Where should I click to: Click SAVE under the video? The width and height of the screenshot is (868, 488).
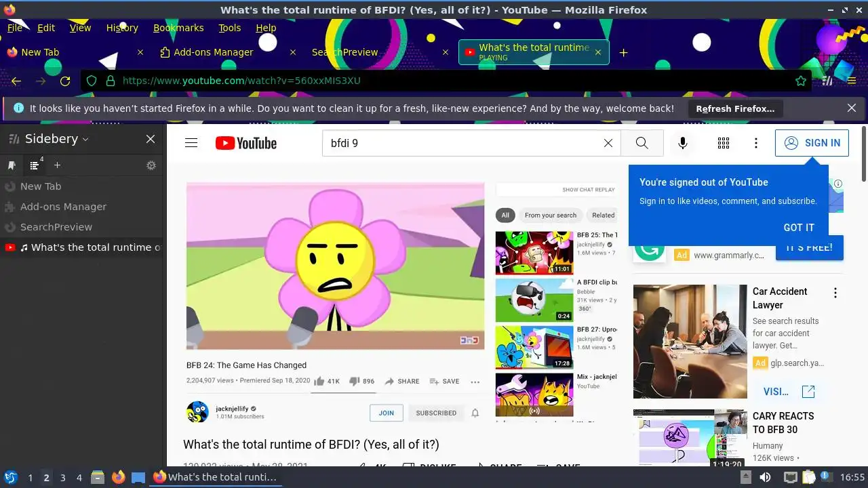444,382
